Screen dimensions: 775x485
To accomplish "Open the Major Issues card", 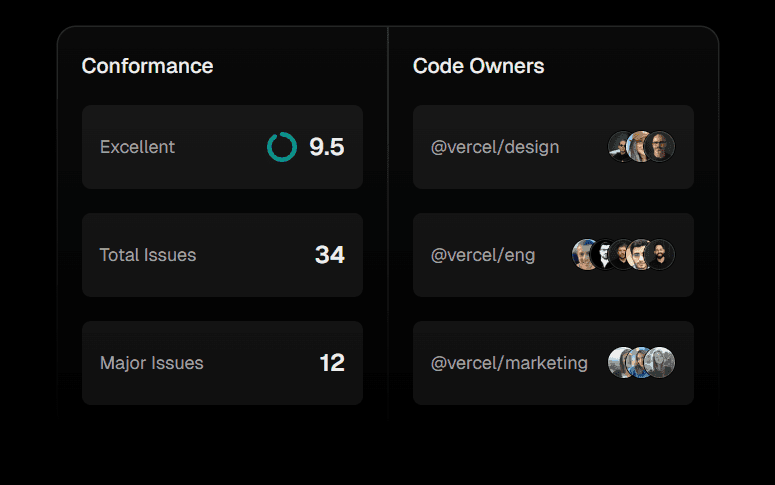I will pyautogui.click(x=222, y=363).
